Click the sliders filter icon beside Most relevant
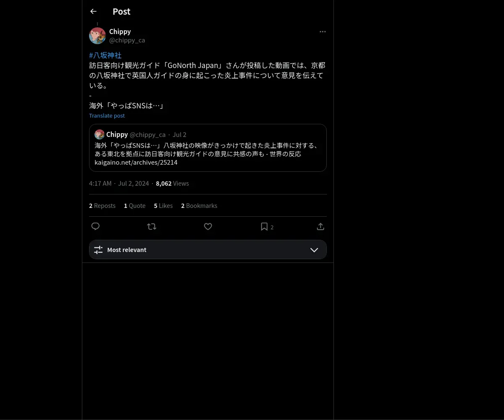The width and height of the screenshot is (504, 420). pos(98,249)
